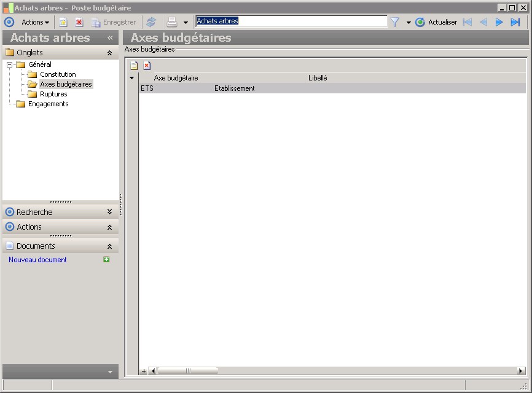Viewport: 532px width, 393px height.
Task: Collapse the Onglets section
Action: pos(109,53)
